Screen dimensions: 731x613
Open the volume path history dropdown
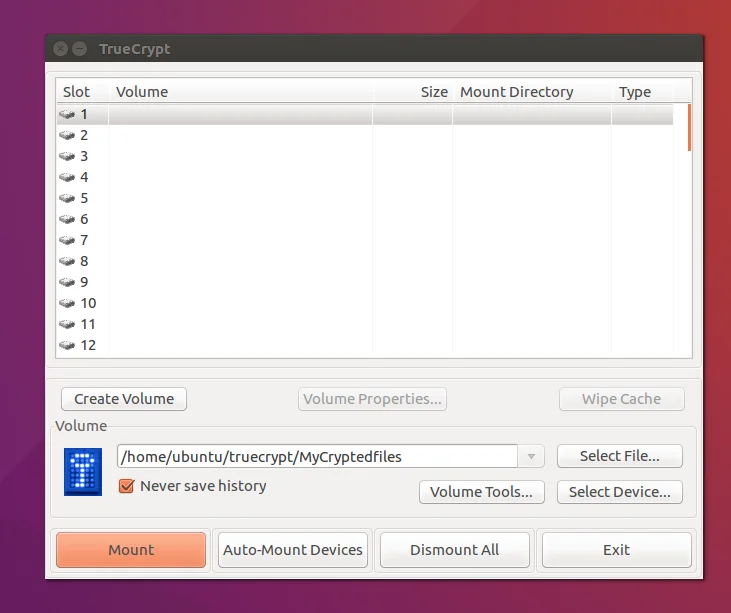531,456
